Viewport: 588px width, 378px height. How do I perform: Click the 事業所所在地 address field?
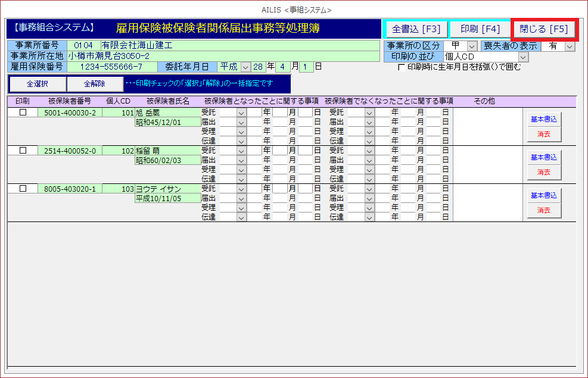pyautogui.click(x=223, y=56)
